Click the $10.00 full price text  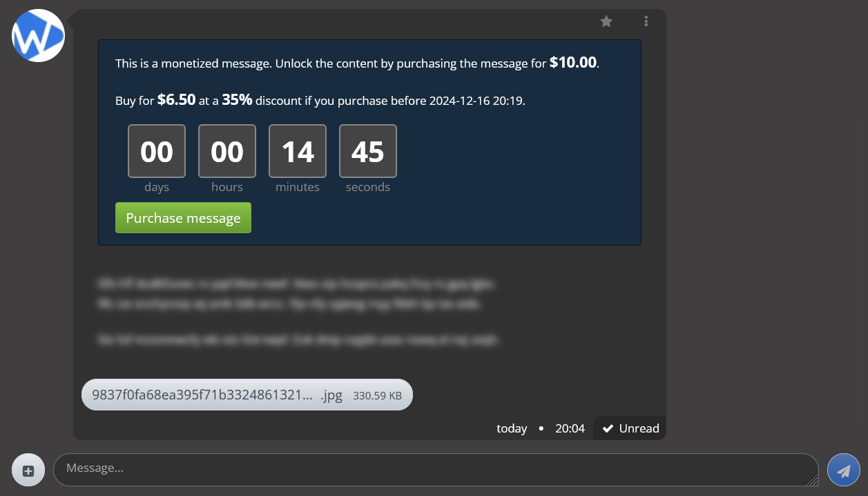573,63
